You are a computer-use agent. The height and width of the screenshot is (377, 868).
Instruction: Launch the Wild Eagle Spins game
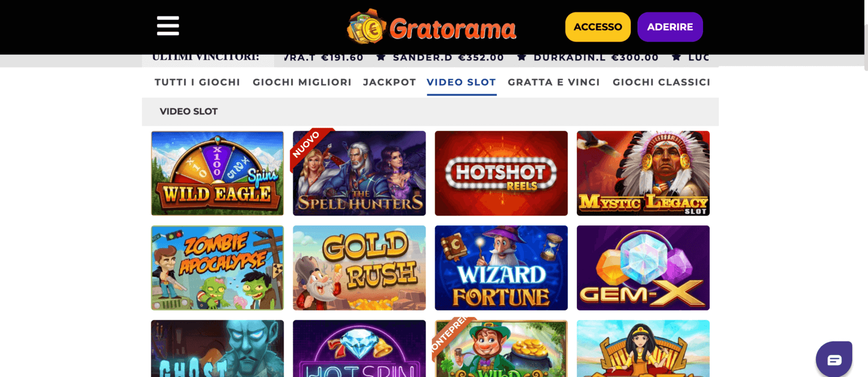point(218,173)
